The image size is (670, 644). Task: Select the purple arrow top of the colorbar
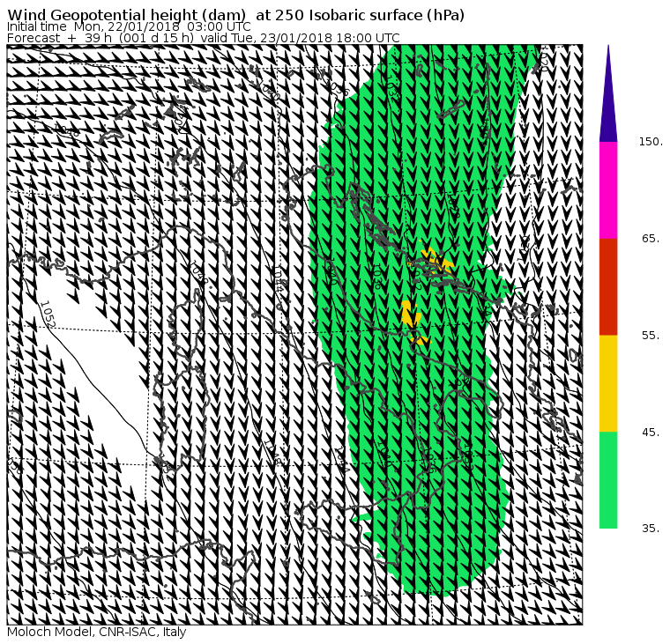point(608,93)
